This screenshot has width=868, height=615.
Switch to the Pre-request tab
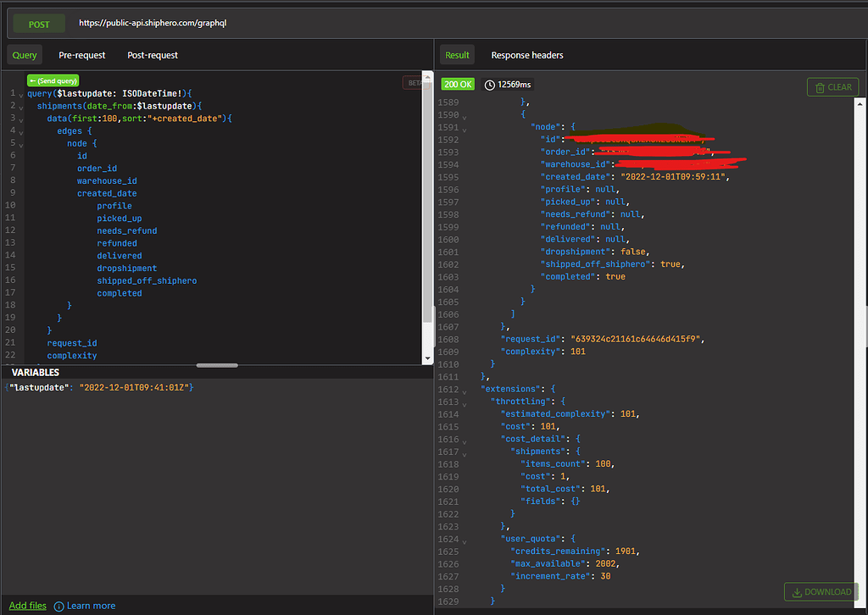pyautogui.click(x=82, y=55)
